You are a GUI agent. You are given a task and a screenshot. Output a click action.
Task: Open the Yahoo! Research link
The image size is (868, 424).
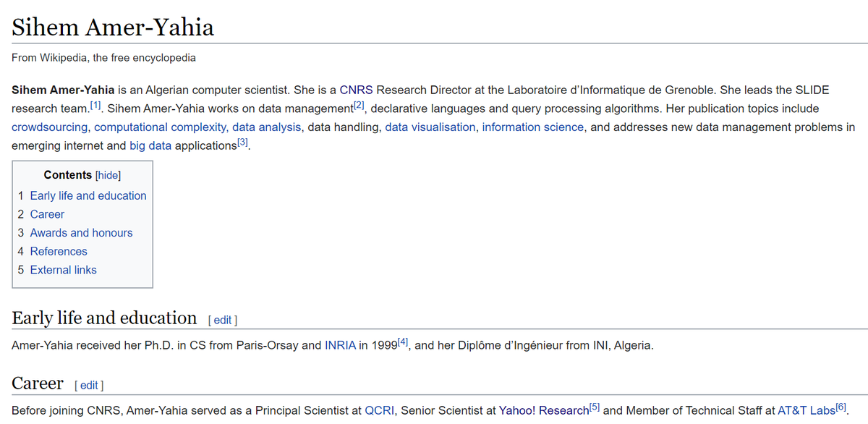[x=544, y=410]
